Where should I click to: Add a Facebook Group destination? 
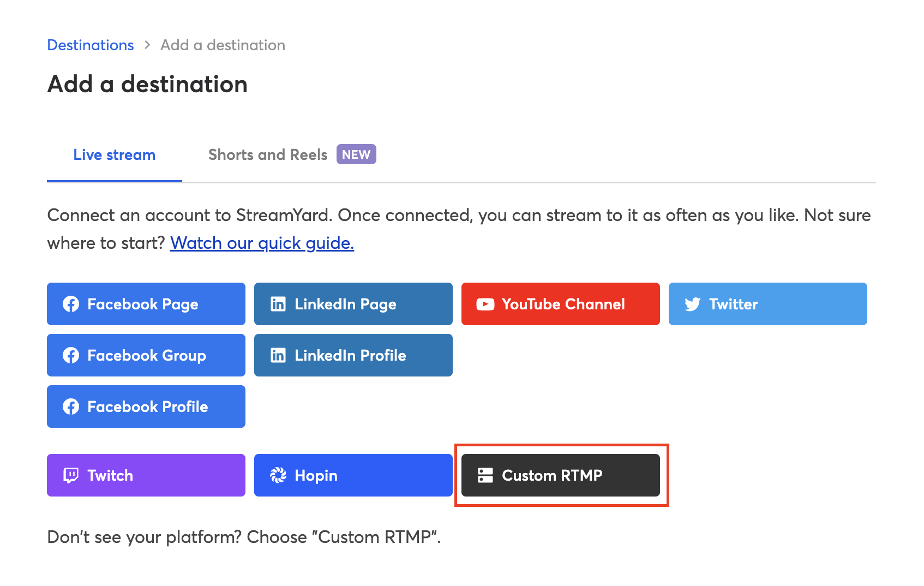click(146, 355)
